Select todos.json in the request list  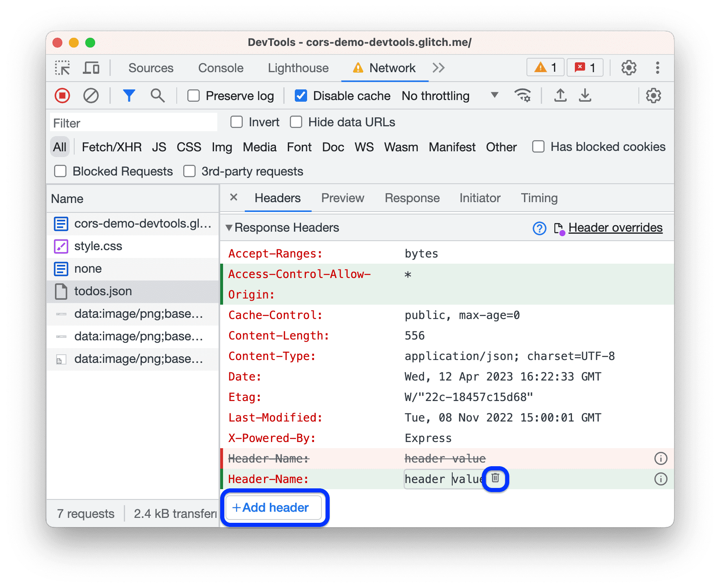pos(103,291)
